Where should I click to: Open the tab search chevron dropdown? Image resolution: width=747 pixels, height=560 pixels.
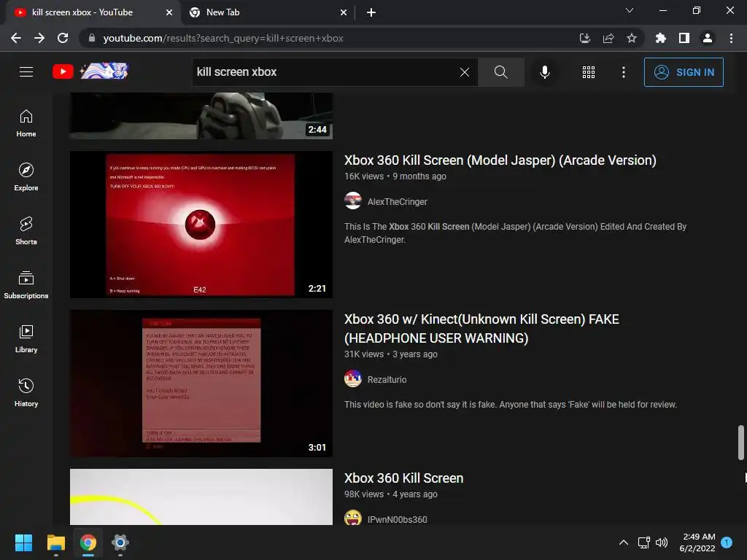tap(630, 10)
